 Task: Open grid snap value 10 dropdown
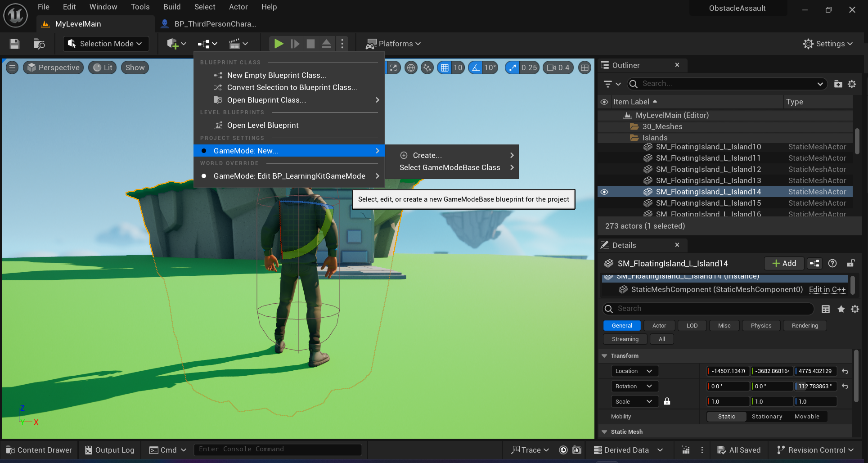pos(458,67)
